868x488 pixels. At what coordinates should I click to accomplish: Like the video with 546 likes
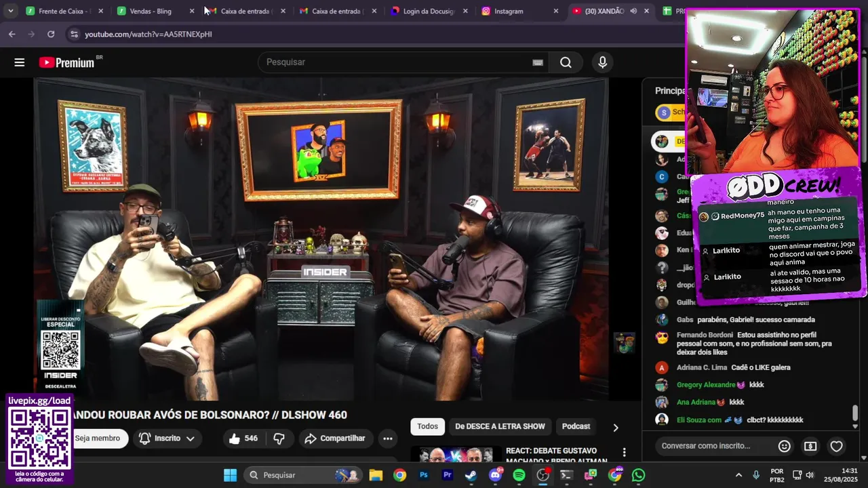[x=243, y=439]
